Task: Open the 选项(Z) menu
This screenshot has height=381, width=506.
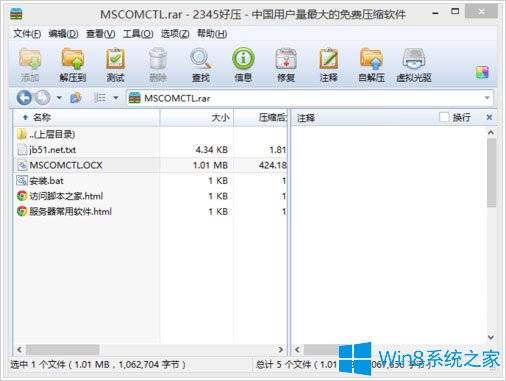Action: click(175, 34)
